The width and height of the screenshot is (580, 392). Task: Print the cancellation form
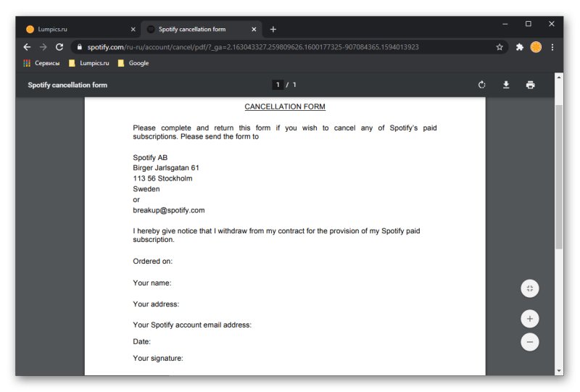point(531,85)
